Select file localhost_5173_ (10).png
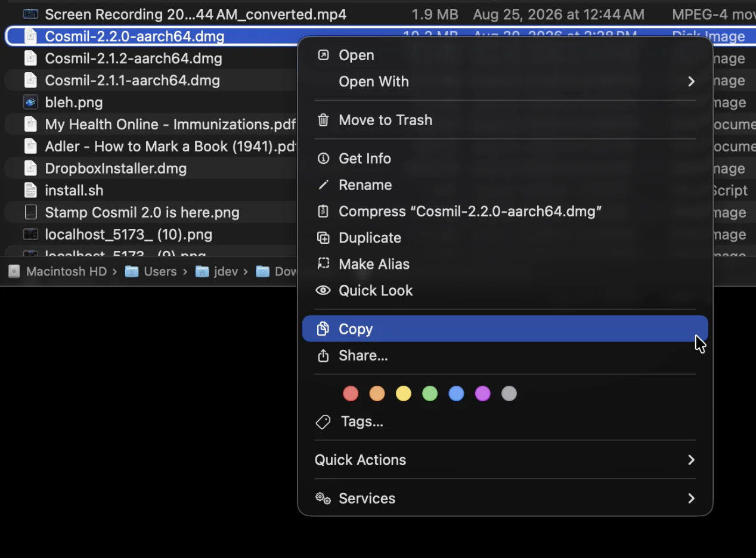The image size is (756, 558). (128, 234)
